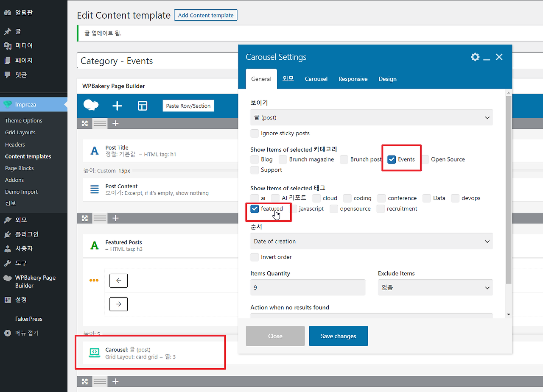
Task: Check the opensource tag checkbox
Action: coord(334,209)
